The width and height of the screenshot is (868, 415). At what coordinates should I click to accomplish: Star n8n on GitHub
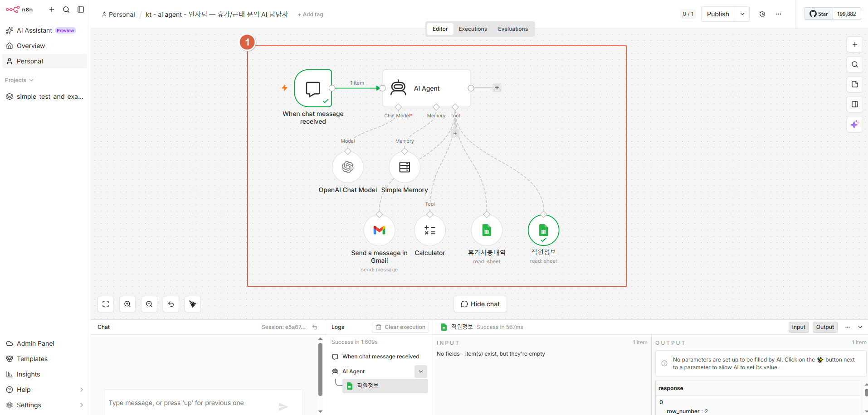819,14
